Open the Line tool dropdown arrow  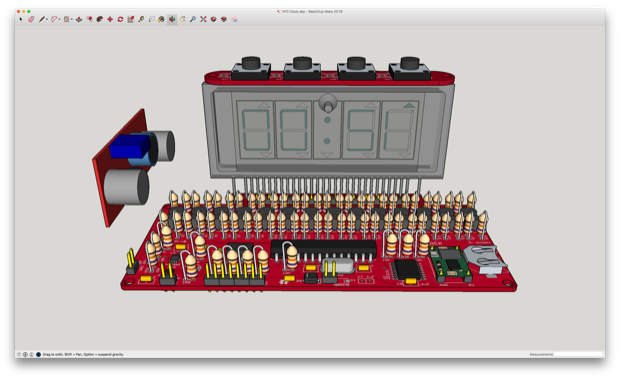47,19
